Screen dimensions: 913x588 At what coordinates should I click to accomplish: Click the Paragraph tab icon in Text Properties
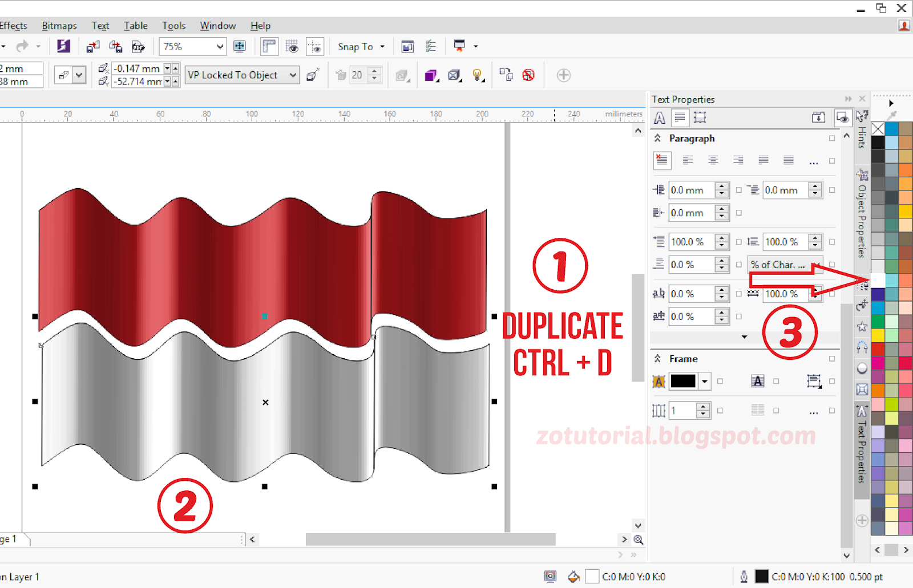[680, 118]
